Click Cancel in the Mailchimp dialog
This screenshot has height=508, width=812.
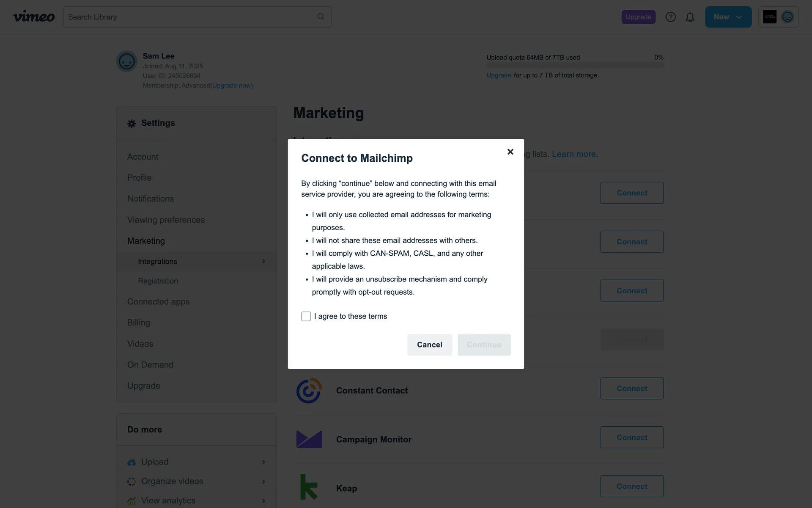click(429, 345)
